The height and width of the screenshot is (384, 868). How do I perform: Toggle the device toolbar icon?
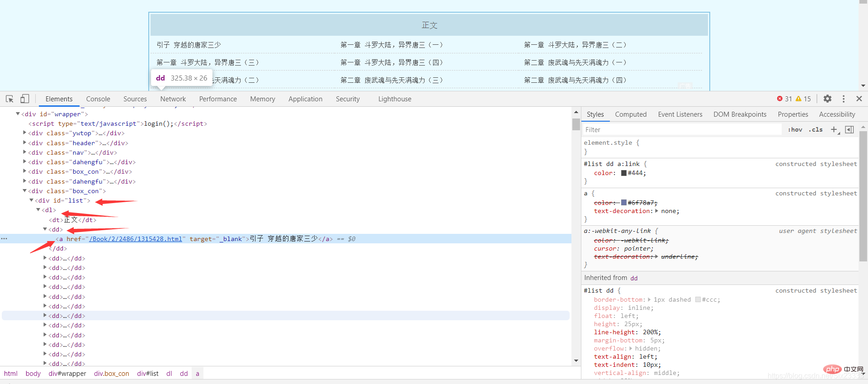tap(25, 99)
